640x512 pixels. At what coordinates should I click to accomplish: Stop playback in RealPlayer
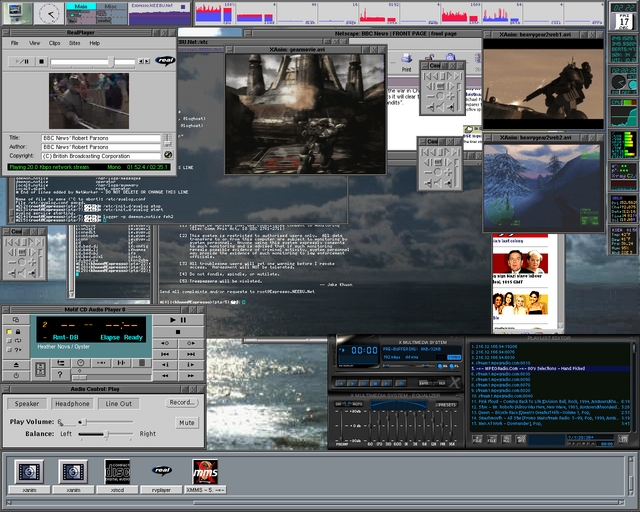coord(41,62)
